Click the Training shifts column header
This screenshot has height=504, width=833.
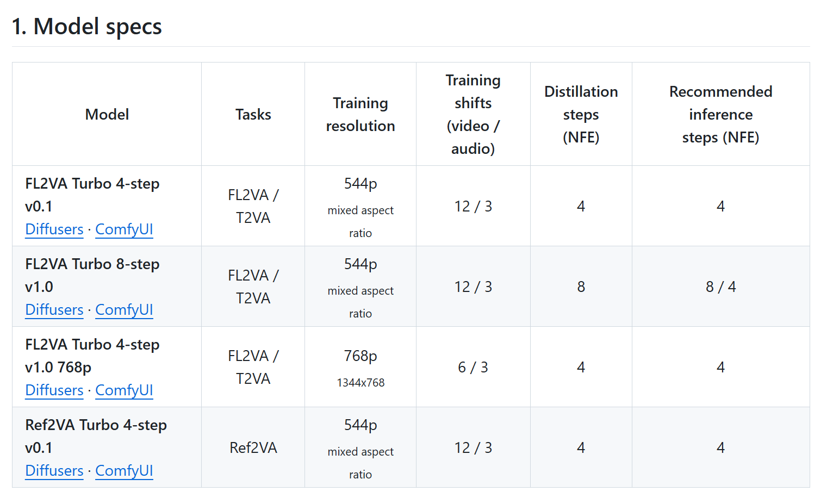pos(473,114)
